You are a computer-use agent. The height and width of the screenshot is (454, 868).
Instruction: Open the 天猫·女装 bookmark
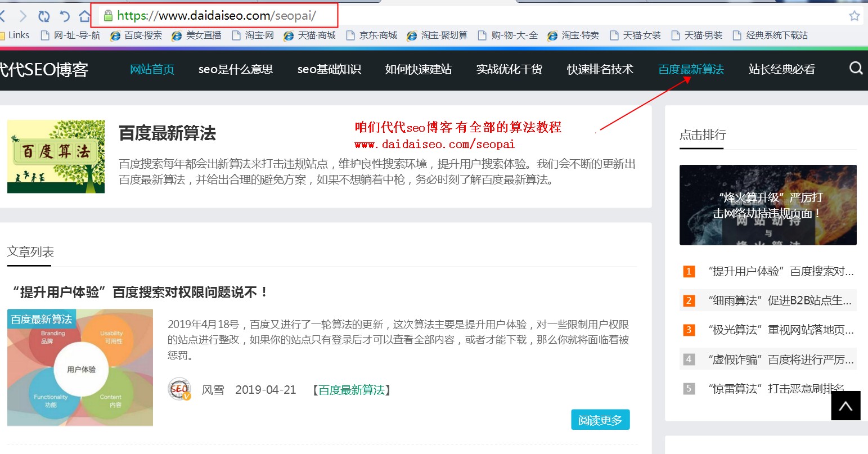(x=636, y=35)
